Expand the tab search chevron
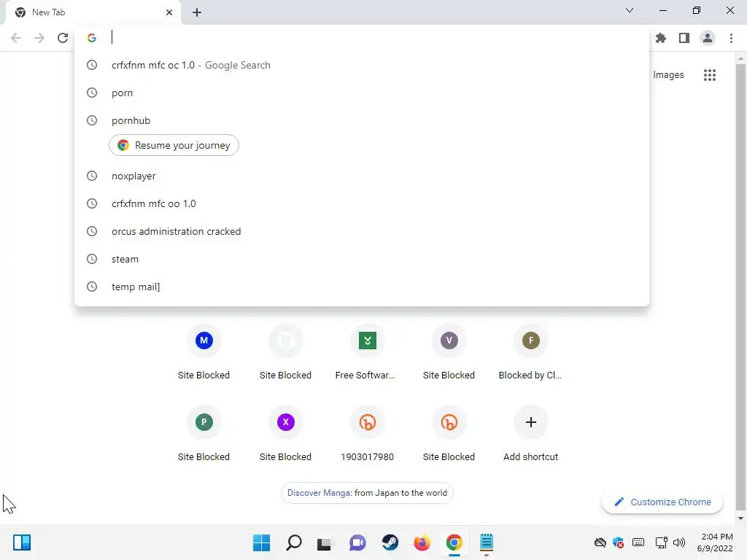747x560 pixels. pyautogui.click(x=630, y=10)
